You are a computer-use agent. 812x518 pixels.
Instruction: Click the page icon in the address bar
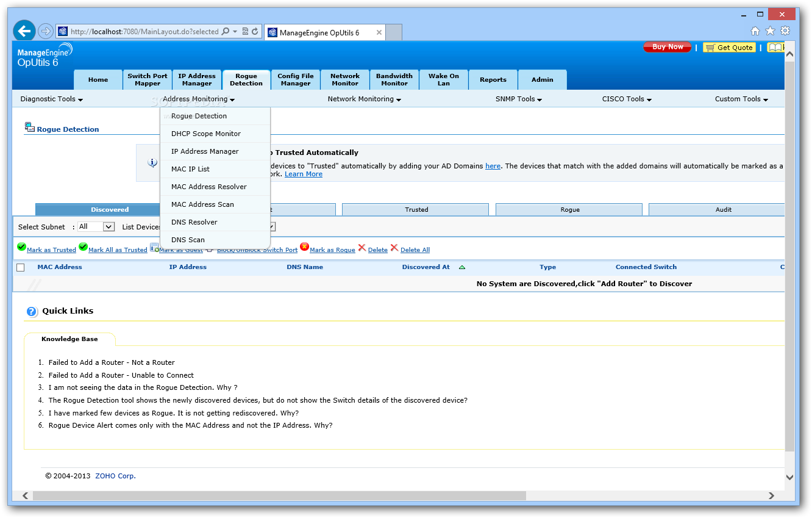pos(63,32)
